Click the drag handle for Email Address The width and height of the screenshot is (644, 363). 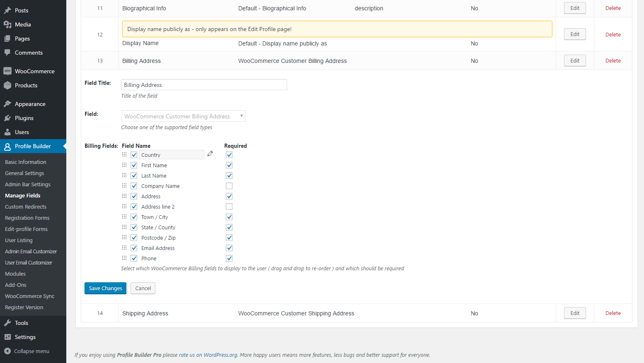124,248
